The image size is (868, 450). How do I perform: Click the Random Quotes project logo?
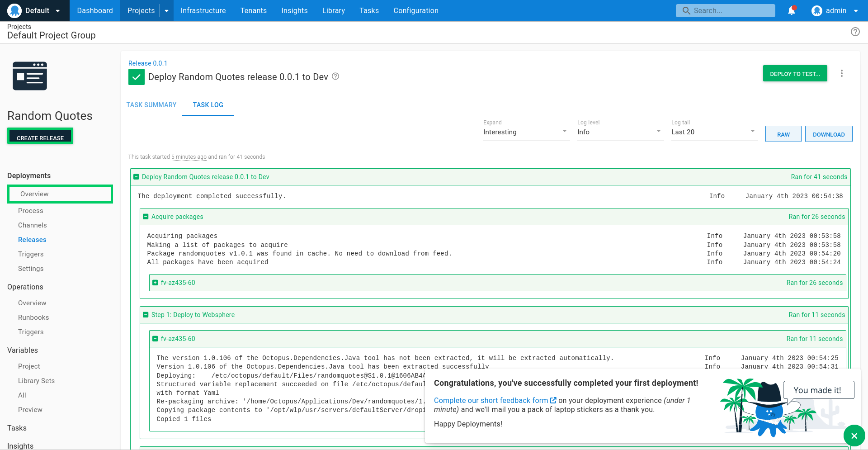coord(30,76)
